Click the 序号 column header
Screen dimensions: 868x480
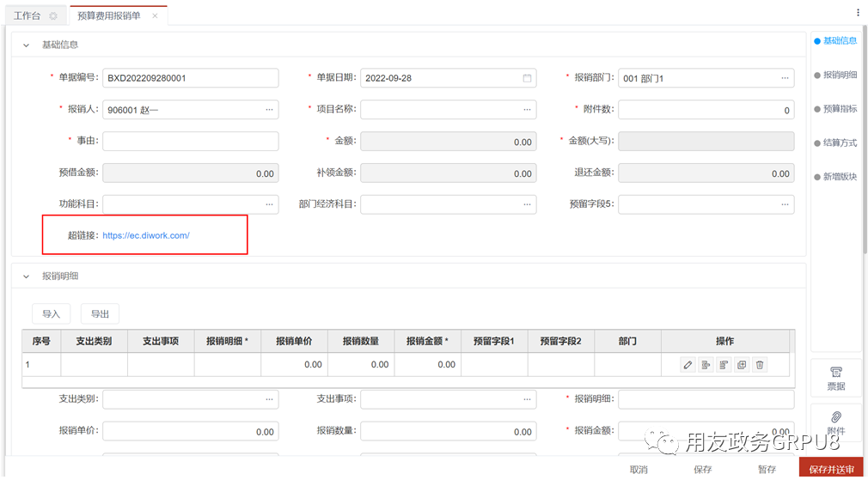pyautogui.click(x=41, y=341)
